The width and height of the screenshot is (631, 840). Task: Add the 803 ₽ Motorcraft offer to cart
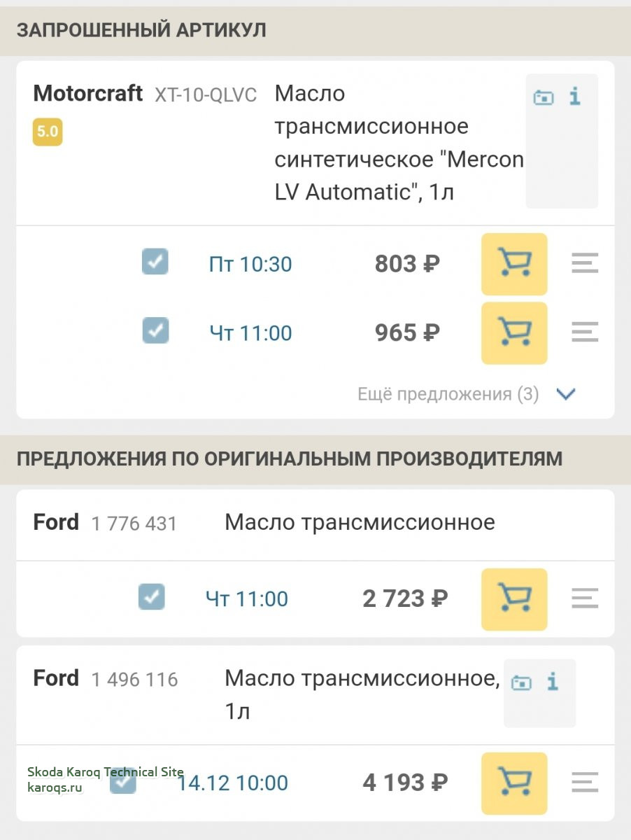click(x=514, y=264)
